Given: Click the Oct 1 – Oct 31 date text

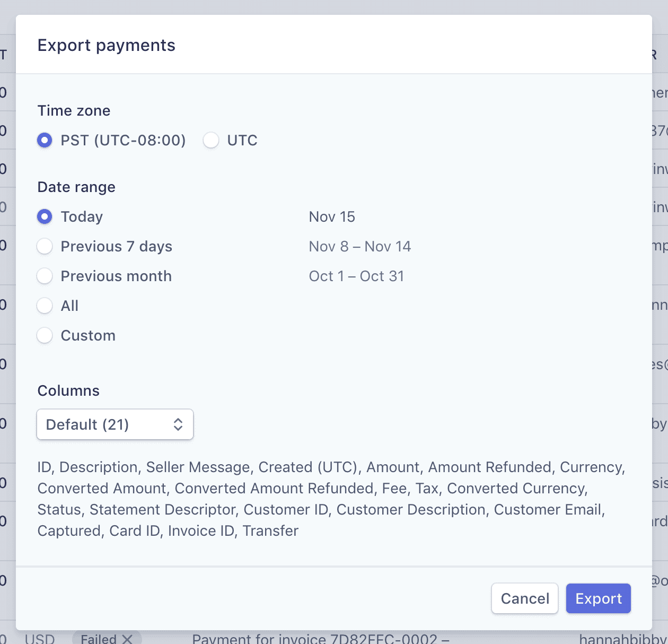Looking at the screenshot, I should pyautogui.click(x=356, y=276).
